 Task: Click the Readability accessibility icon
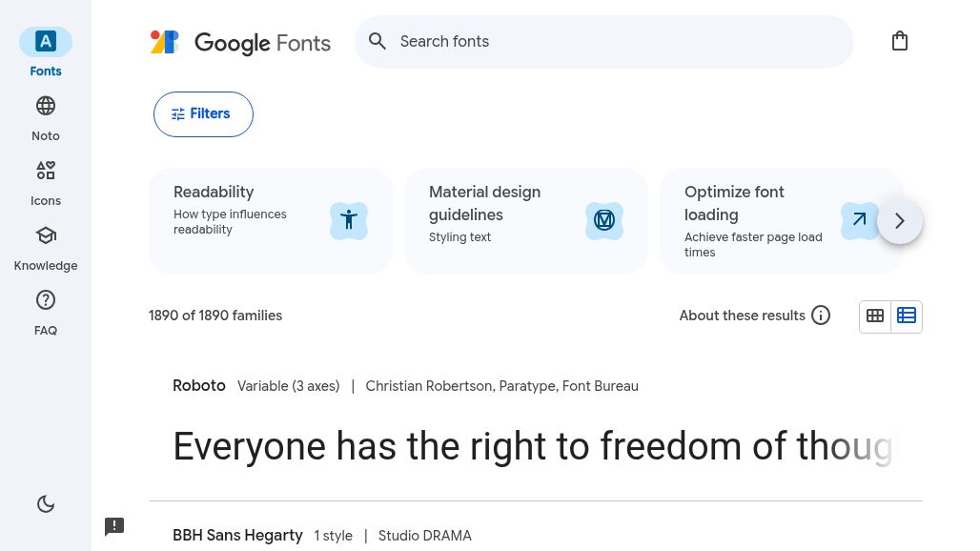[x=349, y=220]
